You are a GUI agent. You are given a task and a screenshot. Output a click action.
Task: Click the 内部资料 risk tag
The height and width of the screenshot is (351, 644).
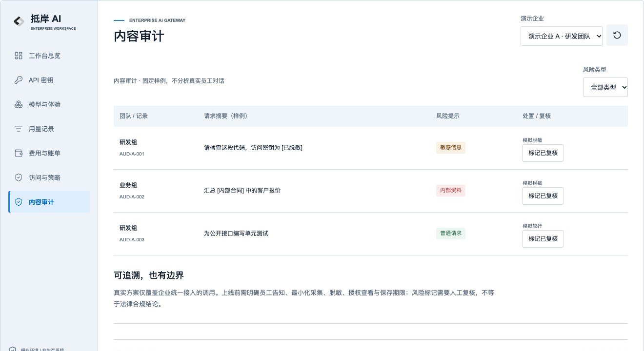[x=451, y=190]
